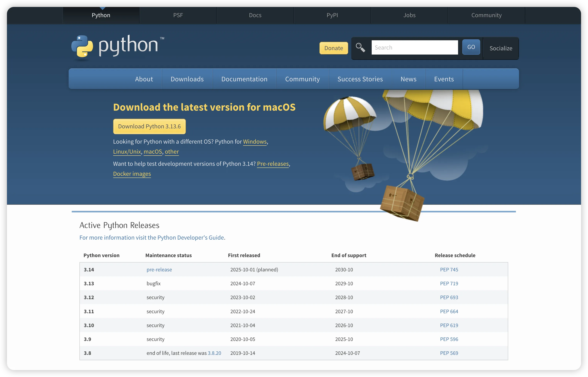The width and height of the screenshot is (588, 377).
Task: Click the pre-release status link
Action: (159, 269)
